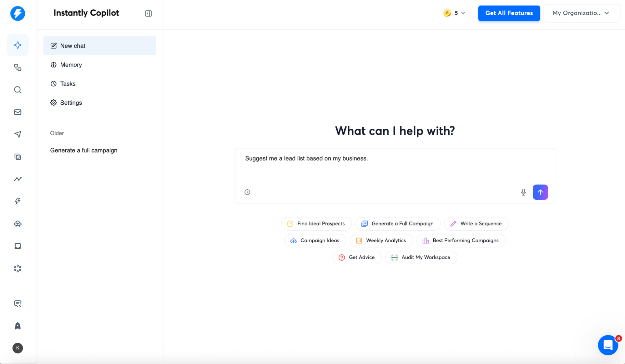Viewport: 625px width, 364px height.
Task: Expand the My Organization dropdown
Action: point(581,13)
